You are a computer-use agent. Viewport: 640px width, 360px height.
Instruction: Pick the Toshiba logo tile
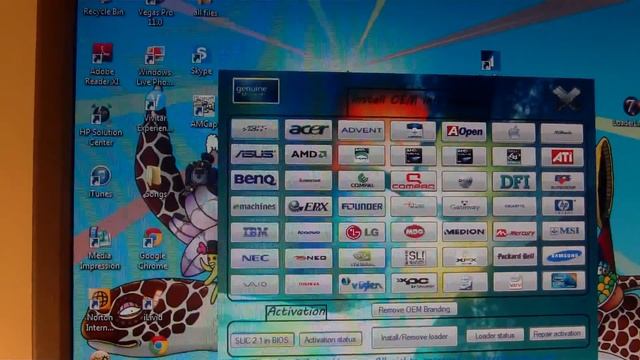[x=308, y=284]
